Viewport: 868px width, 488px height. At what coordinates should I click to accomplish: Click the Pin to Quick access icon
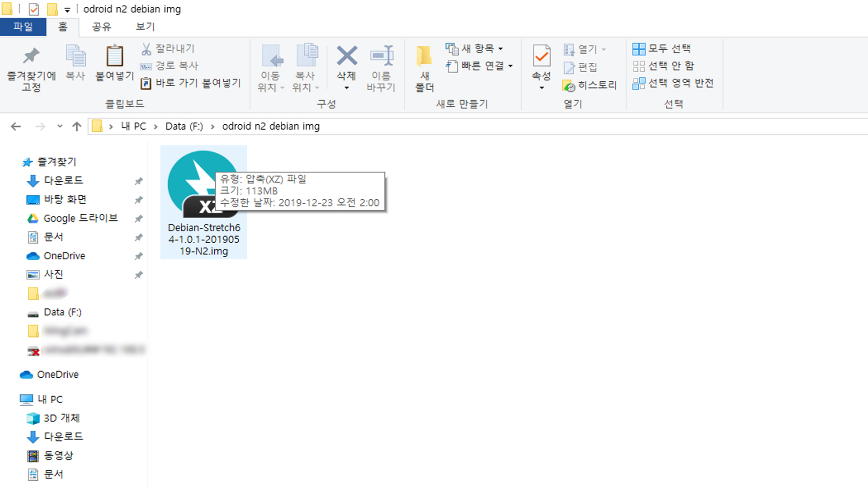coord(31,56)
